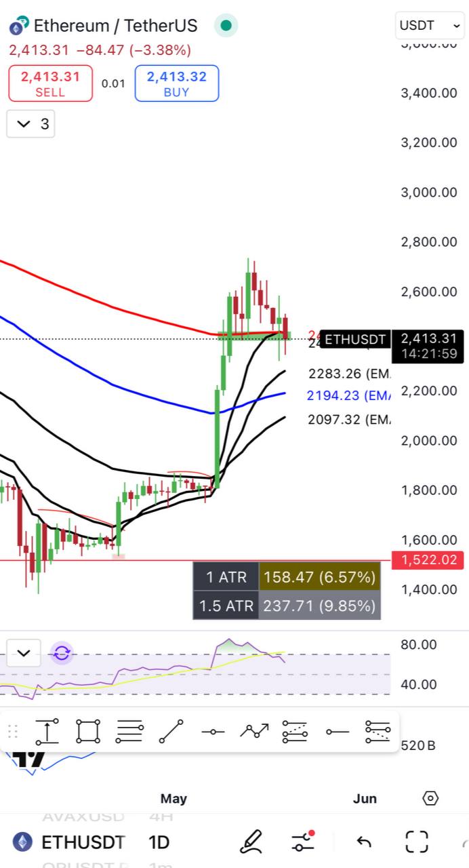Screen dimensions: 469x868
Task: Click the 1,400.00 price axis level
Action: [x=429, y=589]
